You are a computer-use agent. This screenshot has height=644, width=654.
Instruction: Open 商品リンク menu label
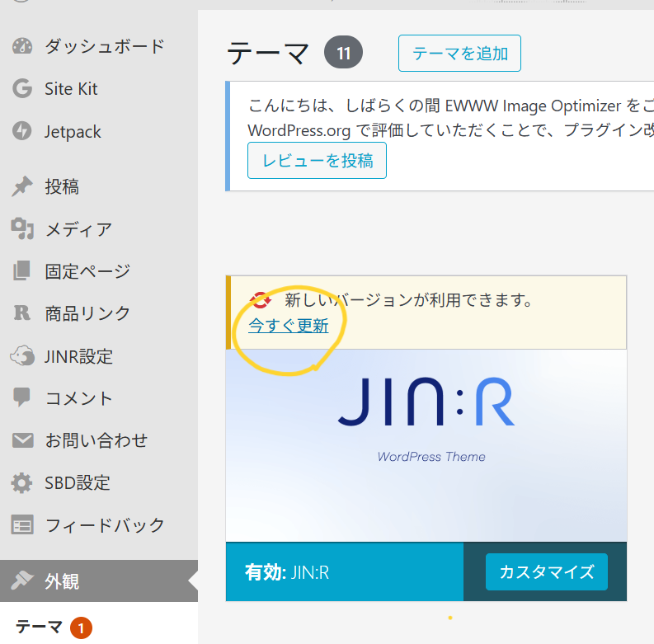point(87,313)
